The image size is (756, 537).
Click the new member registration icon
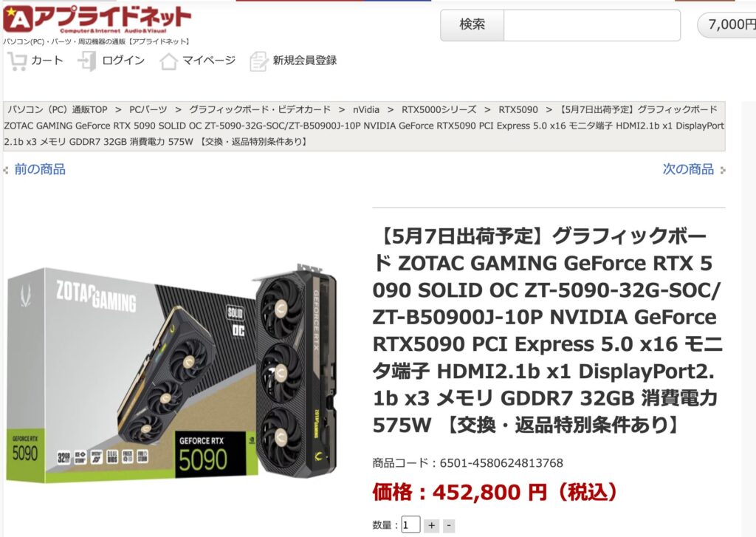point(258,61)
